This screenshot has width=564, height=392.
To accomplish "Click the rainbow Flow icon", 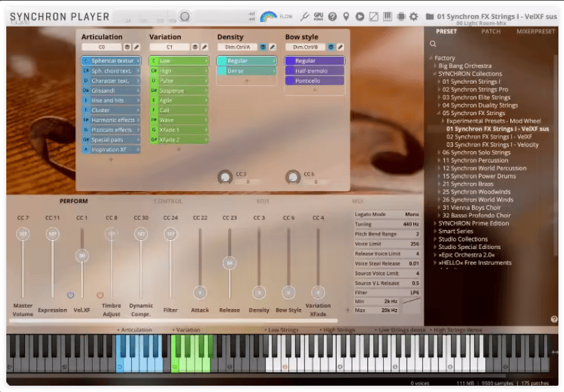I will point(268,17).
